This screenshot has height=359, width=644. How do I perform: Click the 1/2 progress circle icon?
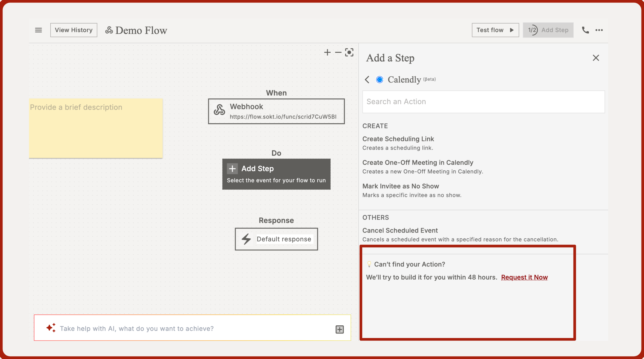(x=532, y=30)
